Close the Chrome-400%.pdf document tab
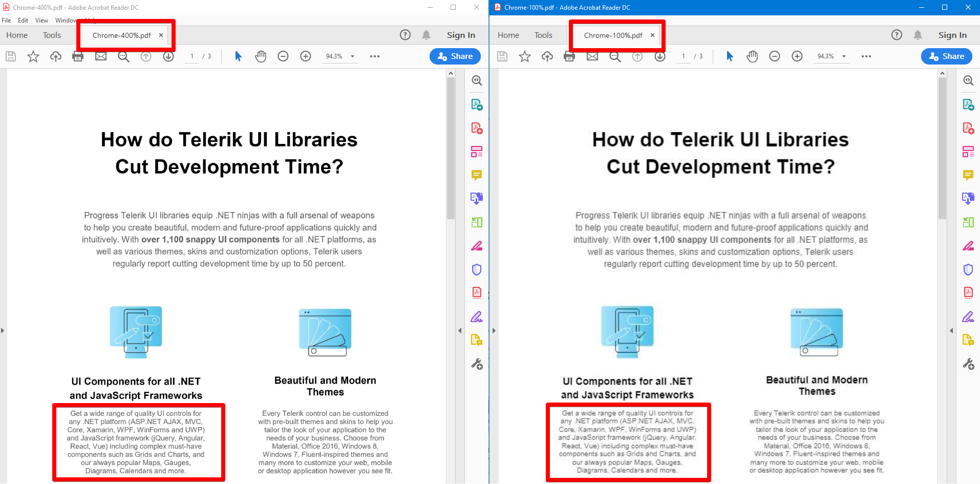Image resolution: width=980 pixels, height=484 pixels. 161,35
